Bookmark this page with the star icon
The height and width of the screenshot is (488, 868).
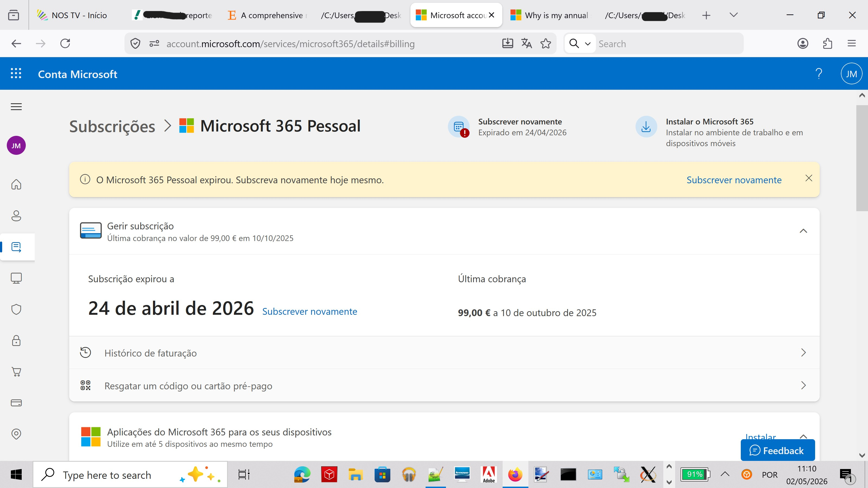point(545,43)
